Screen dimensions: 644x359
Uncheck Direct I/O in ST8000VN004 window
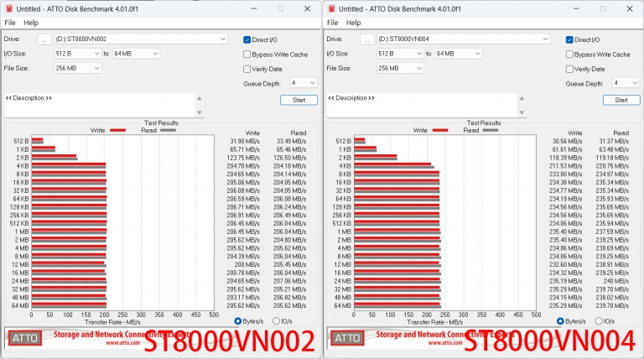(569, 40)
